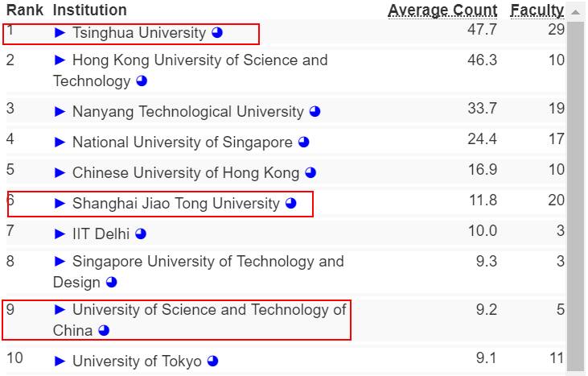Click pie chart icon next to Nanyang Technological University
This screenshot has width=588, height=376.
point(315,112)
